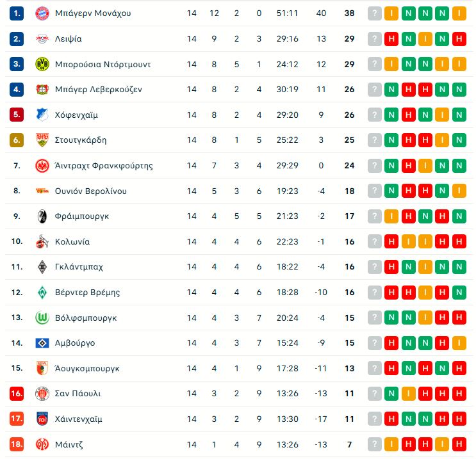The height and width of the screenshot is (459, 476).
Task: Select the Stuttgart club crest
Action: pos(42,140)
